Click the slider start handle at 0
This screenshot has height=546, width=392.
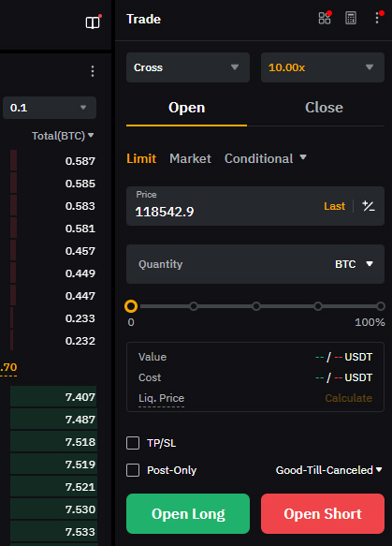[131, 306]
